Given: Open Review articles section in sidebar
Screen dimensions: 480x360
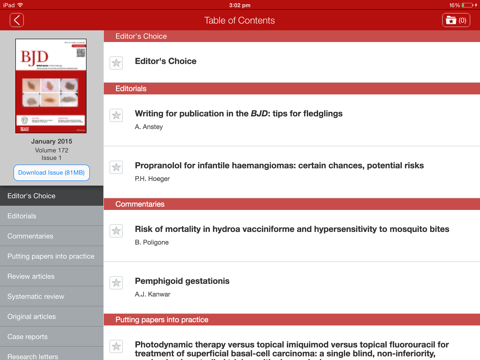Looking at the screenshot, I should tap(52, 276).
